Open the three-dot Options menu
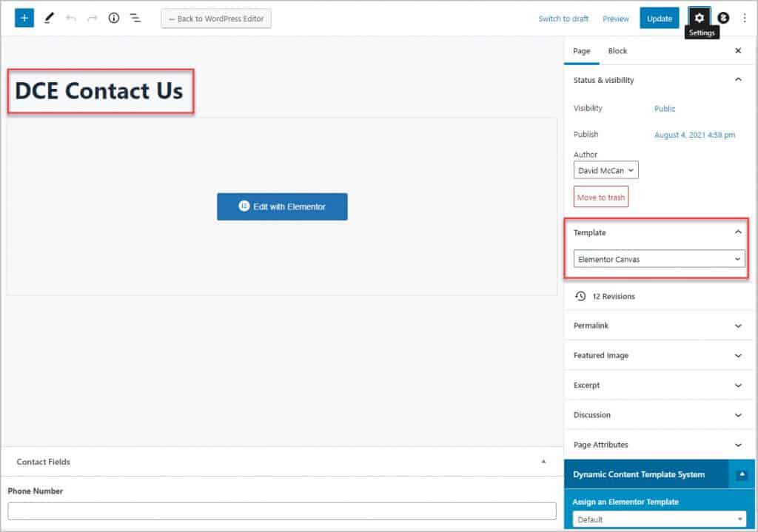The width and height of the screenshot is (758, 532). click(x=745, y=18)
